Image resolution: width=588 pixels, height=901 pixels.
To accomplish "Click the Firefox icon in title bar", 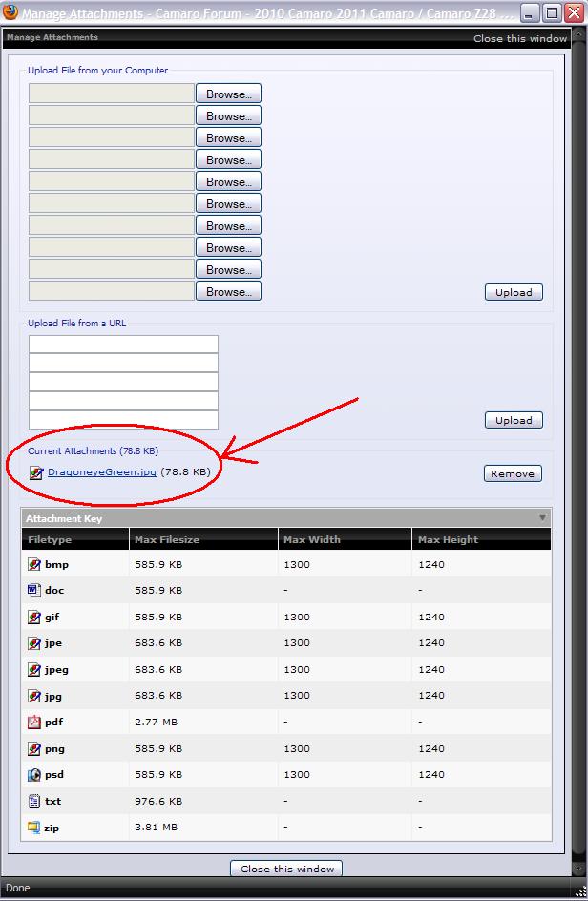I will pyautogui.click(x=10, y=12).
